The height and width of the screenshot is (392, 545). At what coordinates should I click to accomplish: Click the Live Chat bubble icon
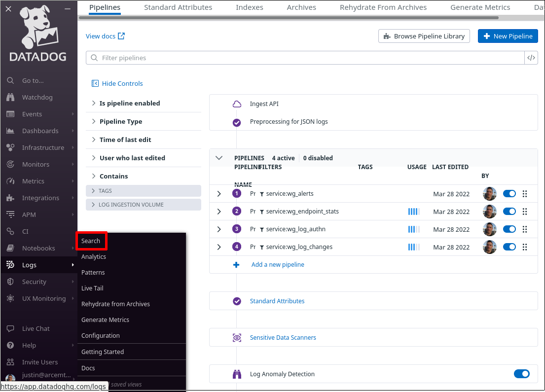(x=10, y=328)
